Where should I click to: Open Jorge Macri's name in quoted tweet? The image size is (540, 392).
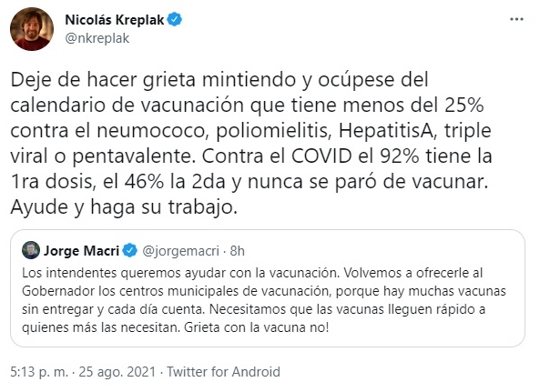81,251
